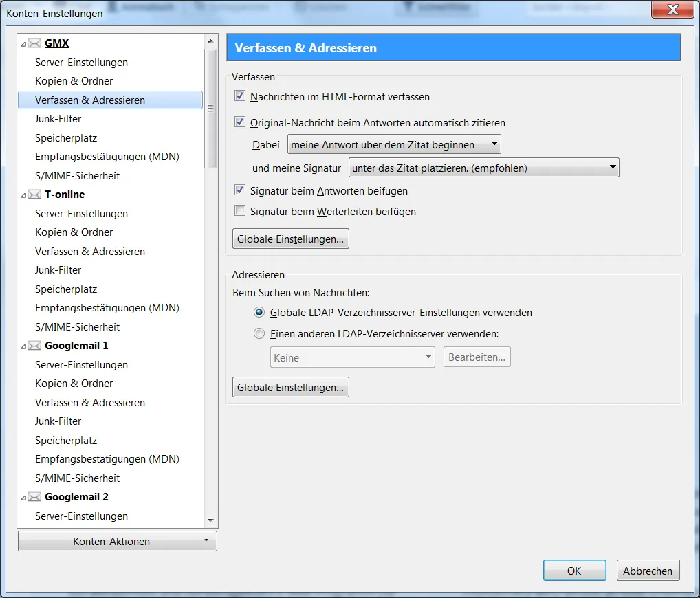The image size is (700, 598).
Task: Click the account list scroll down arrow
Action: pyautogui.click(x=210, y=520)
